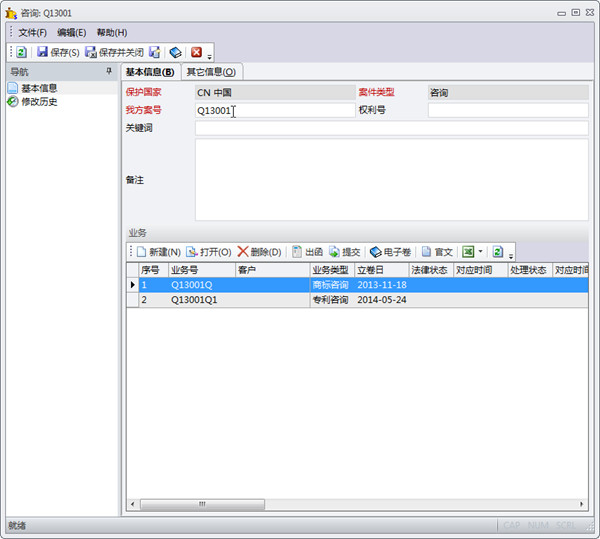600x539 pixels.
Task: Open the 文件(F) menu
Action: click(33, 33)
